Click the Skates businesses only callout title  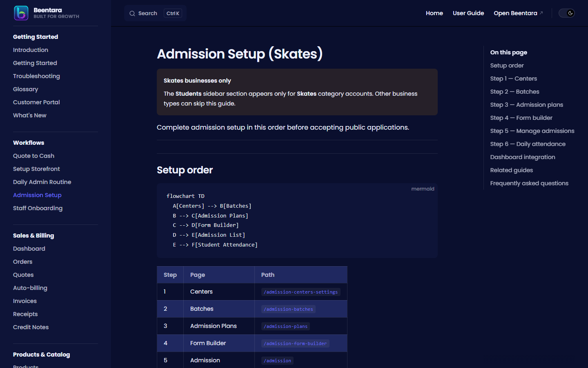[x=197, y=81]
